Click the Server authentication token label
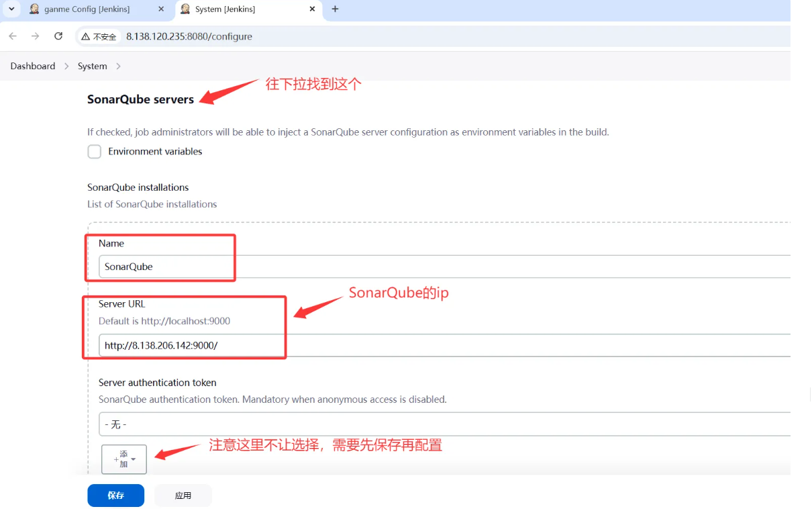 [x=158, y=383]
